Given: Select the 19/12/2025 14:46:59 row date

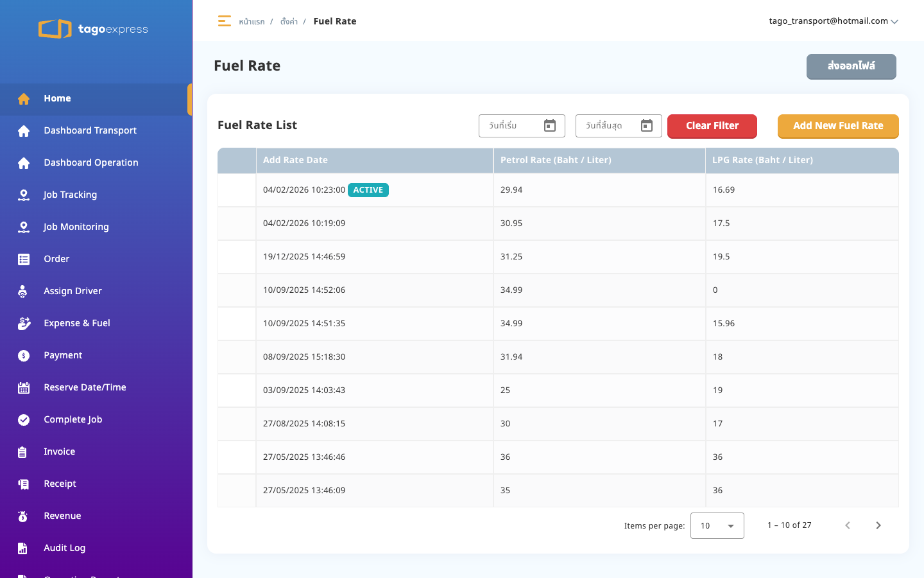Looking at the screenshot, I should click(x=304, y=257).
